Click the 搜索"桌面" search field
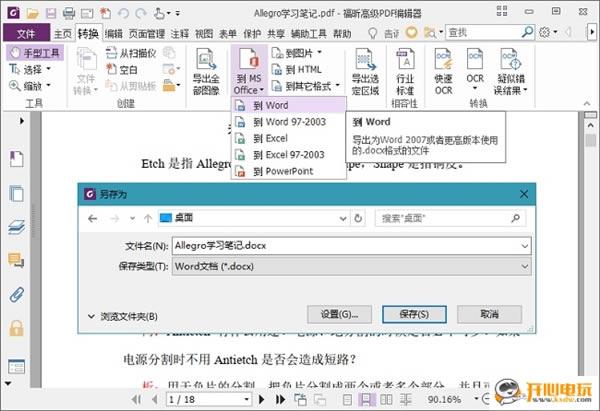600x411 pixels. pos(450,219)
